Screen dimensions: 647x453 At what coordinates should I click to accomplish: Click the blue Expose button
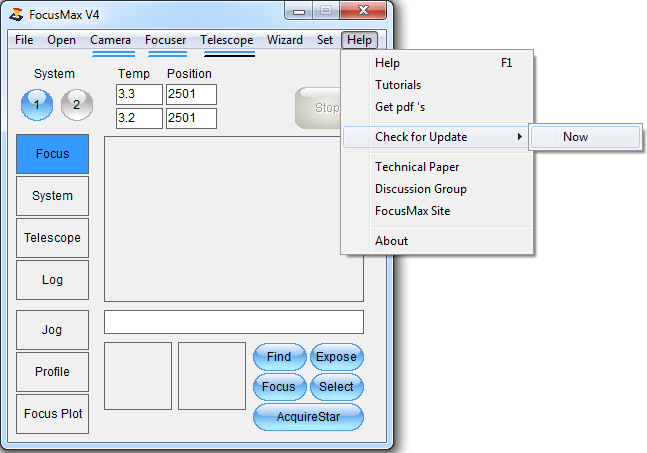pyautogui.click(x=337, y=357)
